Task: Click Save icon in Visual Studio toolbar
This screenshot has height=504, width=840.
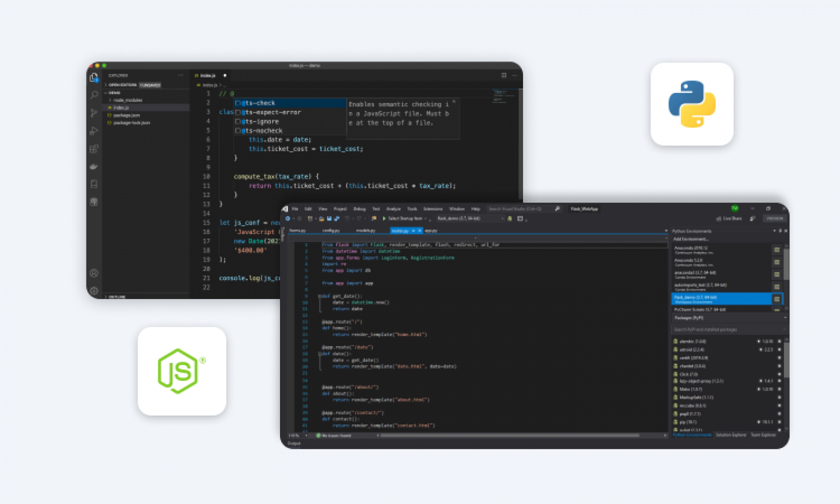Action: coord(329,218)
